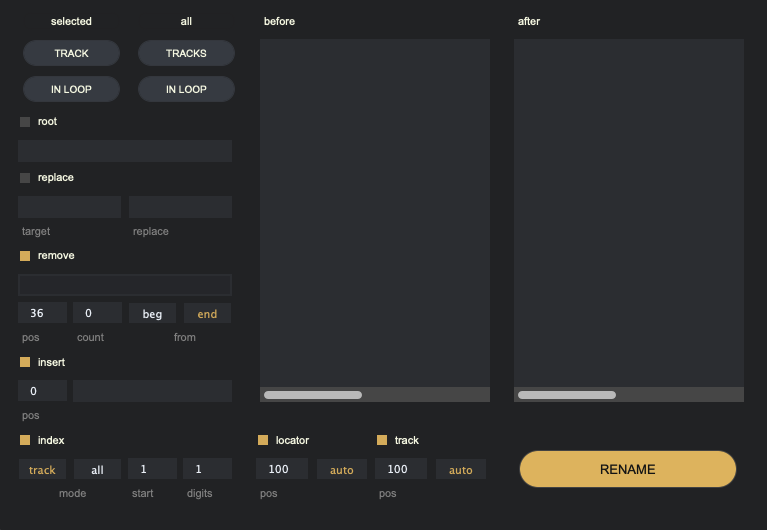
Task: Select the end option for remove from
Action: pos(207,313)
